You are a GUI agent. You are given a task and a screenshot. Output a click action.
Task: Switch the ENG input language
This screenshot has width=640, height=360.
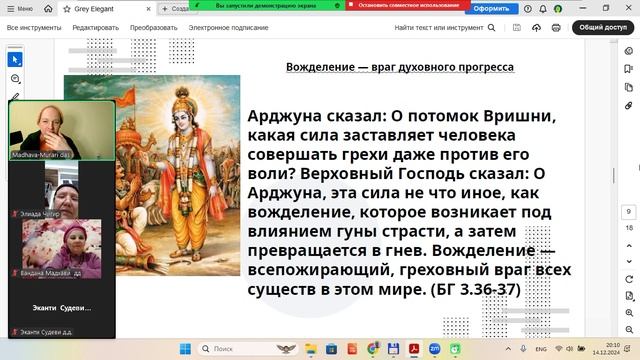point(541,349)
